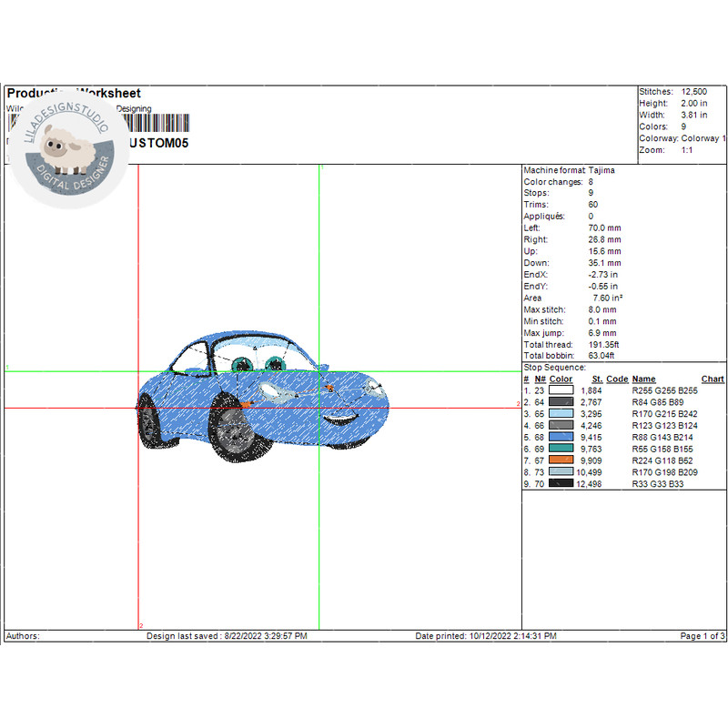Click the N# column header
The height and width of the screenshot is (728, 728).
[540, 379]
